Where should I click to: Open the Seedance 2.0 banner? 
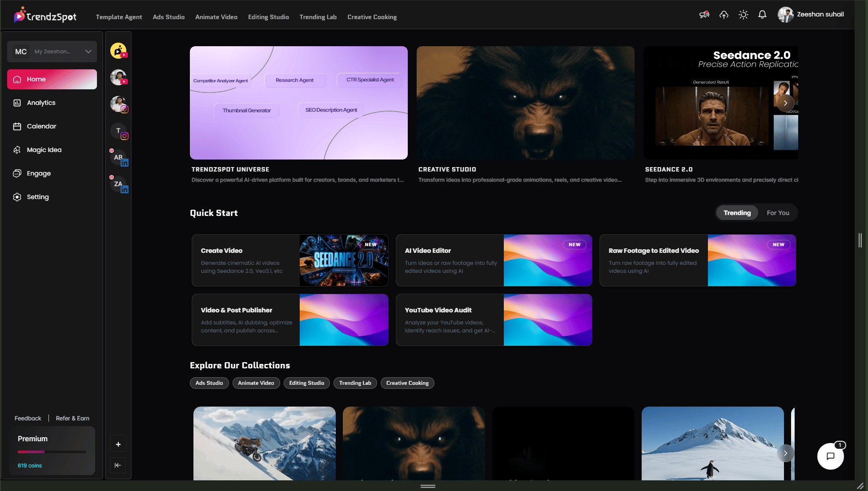721,103
